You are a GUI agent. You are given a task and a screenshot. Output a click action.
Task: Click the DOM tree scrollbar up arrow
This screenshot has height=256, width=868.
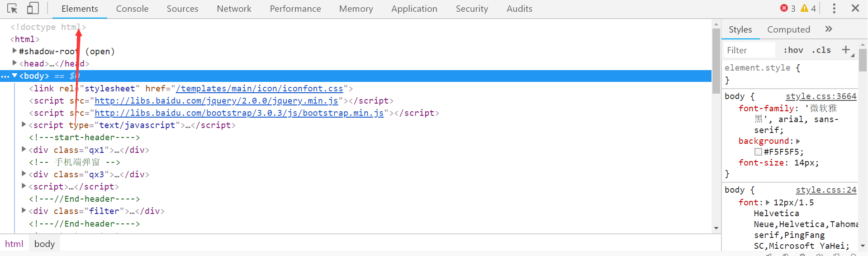coord(716,24)
